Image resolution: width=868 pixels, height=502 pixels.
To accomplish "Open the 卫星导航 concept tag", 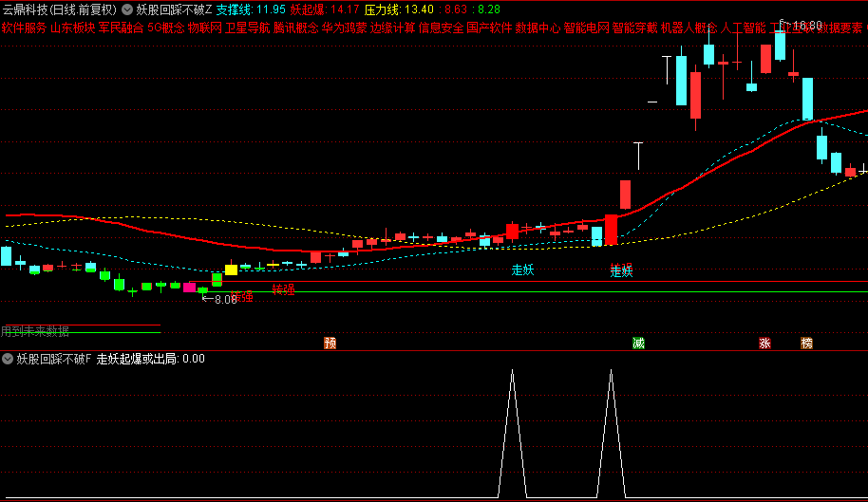I will [x=248, y=28].
